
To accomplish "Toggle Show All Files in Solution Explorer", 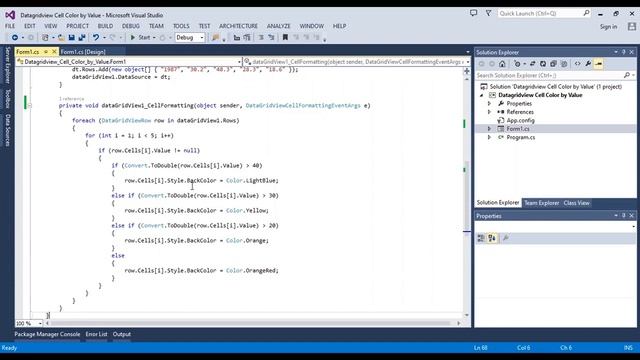I will 564,64.
